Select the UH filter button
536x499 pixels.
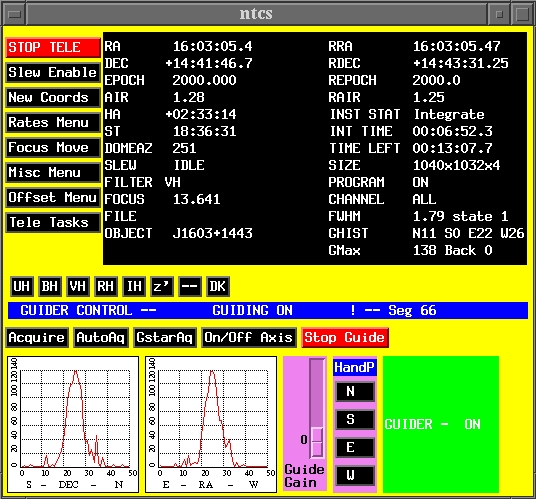(22, 286)
